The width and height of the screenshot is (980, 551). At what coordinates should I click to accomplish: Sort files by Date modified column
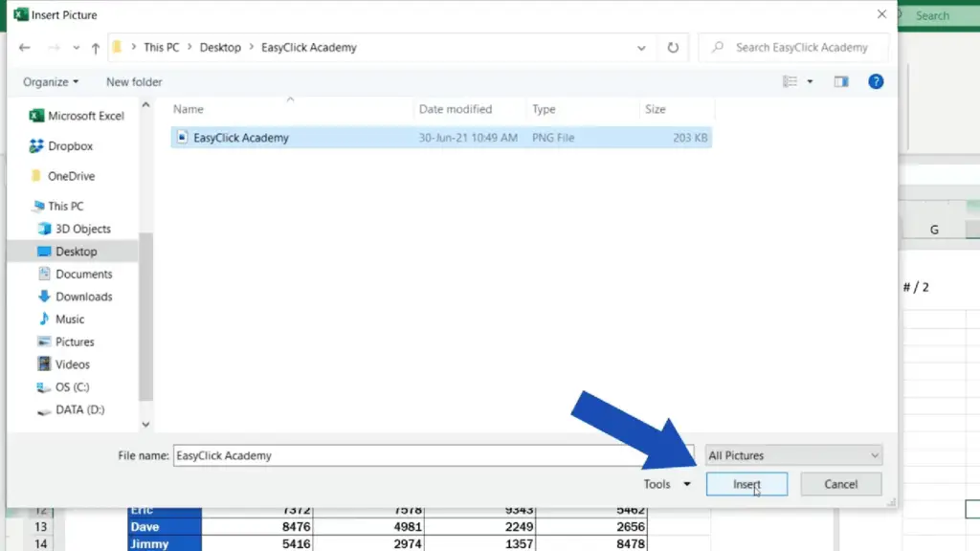(456, 109)
